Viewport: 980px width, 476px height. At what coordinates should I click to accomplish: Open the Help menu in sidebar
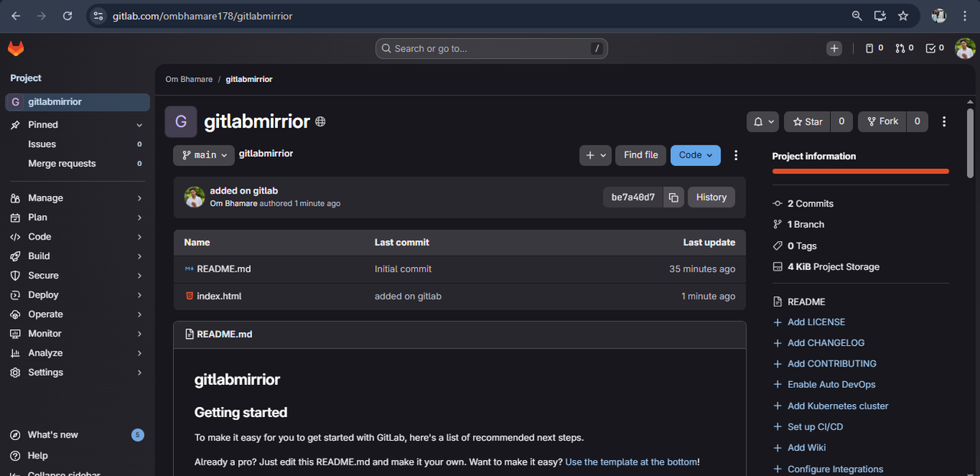click(77, 455)
